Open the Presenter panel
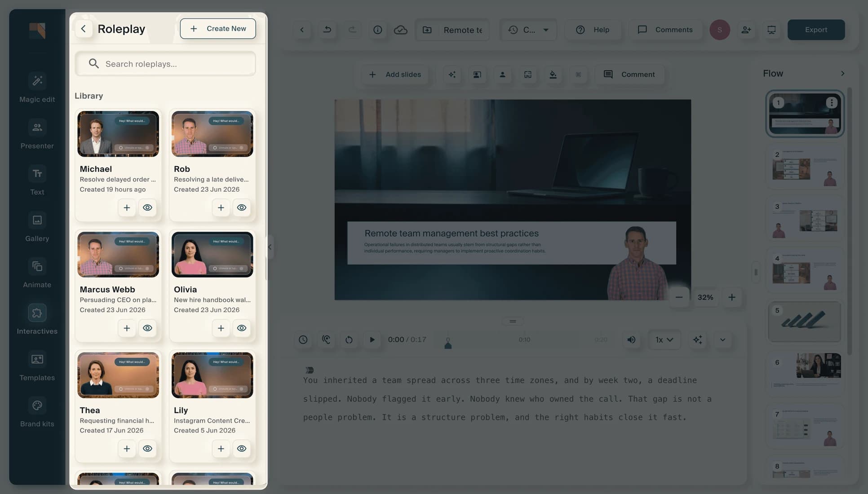Viewport: 868px width, 494px height. pyautogui.click(x=37, y=134)
